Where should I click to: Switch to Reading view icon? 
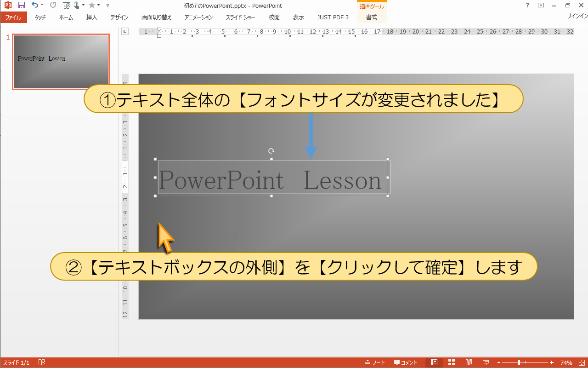[x=469, y=362]
